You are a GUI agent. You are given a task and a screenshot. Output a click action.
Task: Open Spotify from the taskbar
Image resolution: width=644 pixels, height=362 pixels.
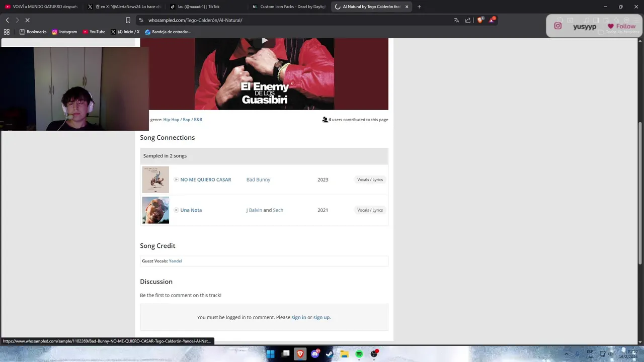(x=359, y=354)
